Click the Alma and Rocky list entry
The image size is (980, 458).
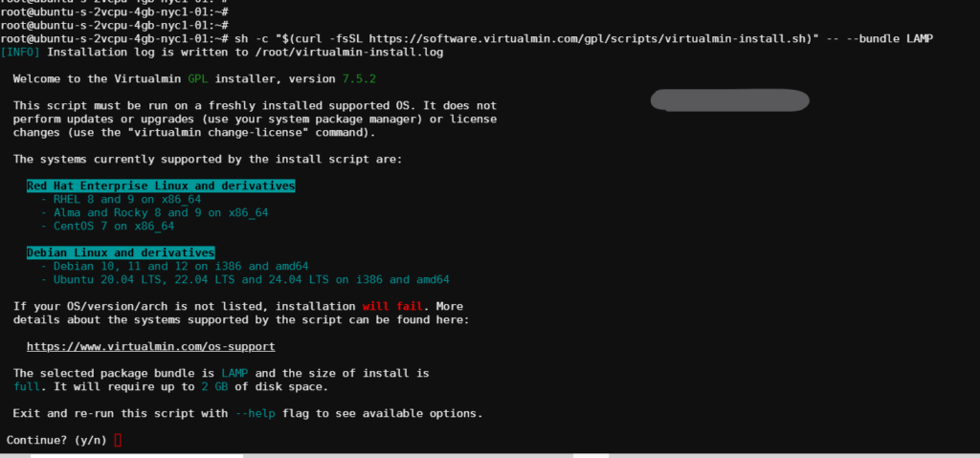pyautogui.click(x=161, y=212)
